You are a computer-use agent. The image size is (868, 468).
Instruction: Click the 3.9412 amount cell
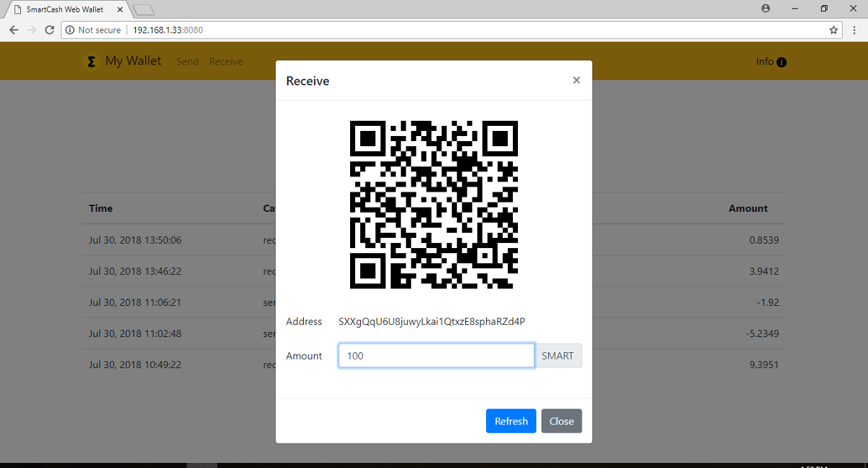point(764,271)
